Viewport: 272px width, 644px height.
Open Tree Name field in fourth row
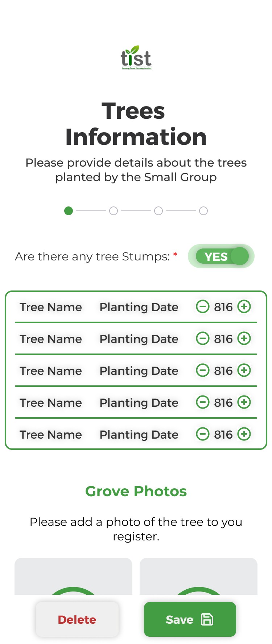(x=51, y=403)
